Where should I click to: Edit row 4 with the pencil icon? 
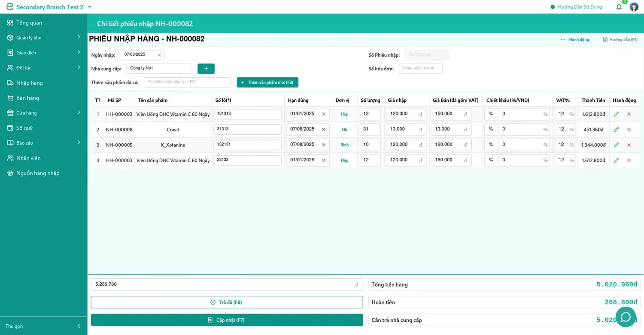[617, 160]
